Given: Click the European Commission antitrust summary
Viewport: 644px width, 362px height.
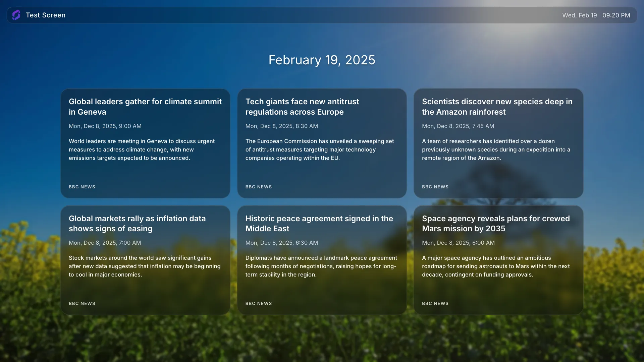Looking at the screenshot, I should pos(320,149).
